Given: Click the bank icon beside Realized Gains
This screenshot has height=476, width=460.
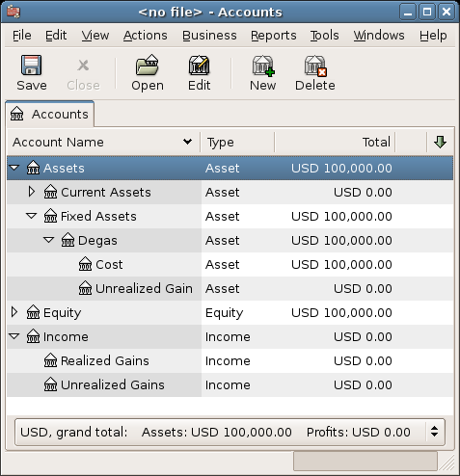Looking at the screenshot, I should coord(50,360).
